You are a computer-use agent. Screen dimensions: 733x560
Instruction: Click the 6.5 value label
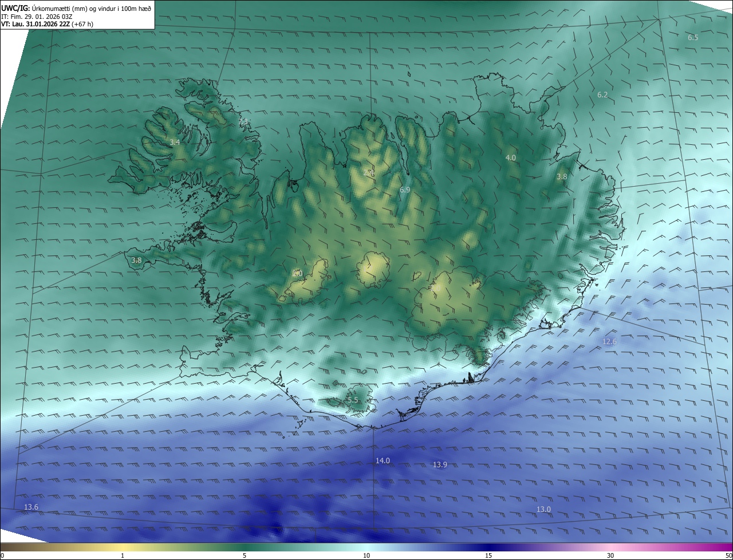(693, 37)
